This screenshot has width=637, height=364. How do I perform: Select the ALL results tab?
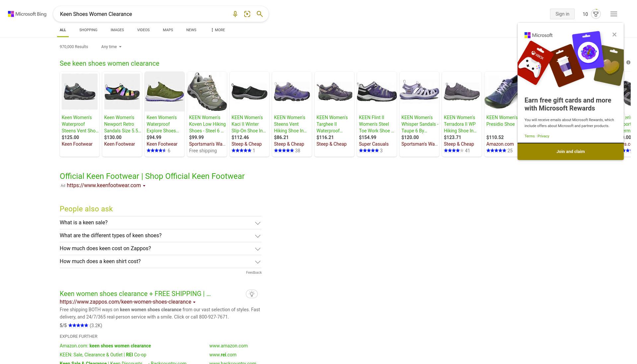pyautogui.click(x=63, y=30)
